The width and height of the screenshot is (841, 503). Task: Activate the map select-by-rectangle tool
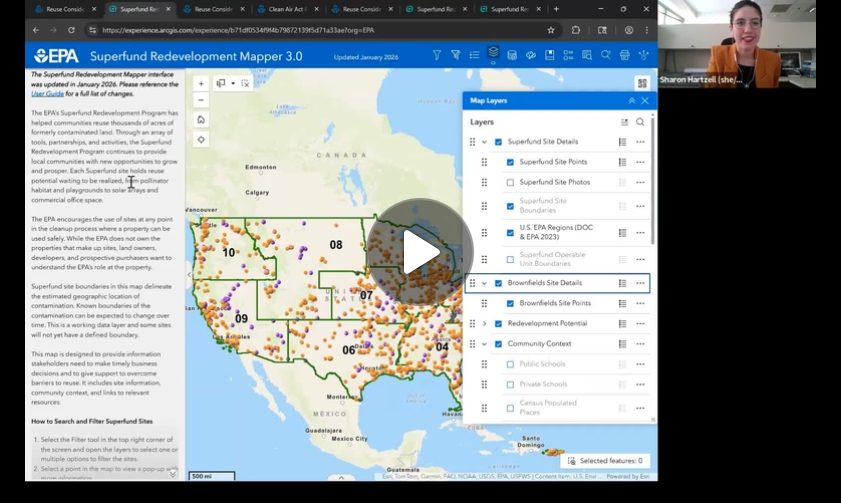pos(220,84)
